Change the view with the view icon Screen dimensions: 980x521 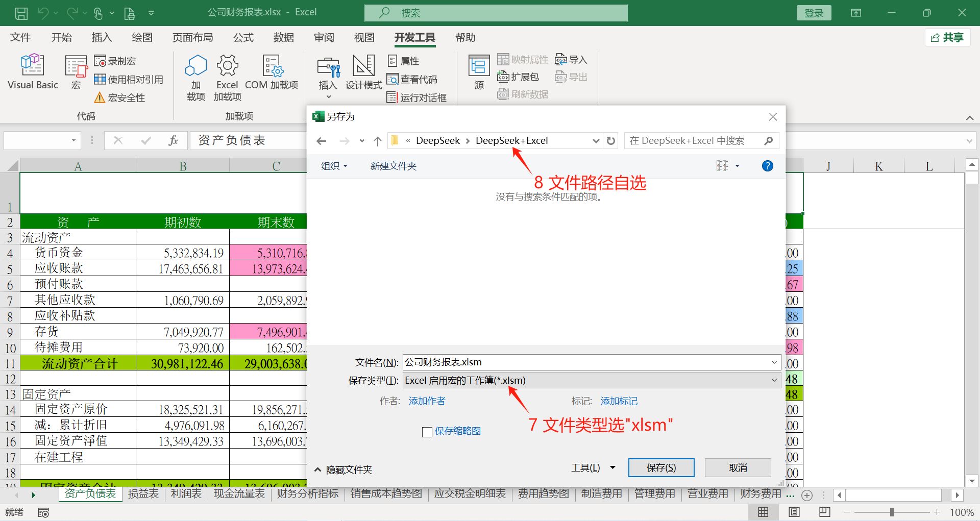[722, 166]
